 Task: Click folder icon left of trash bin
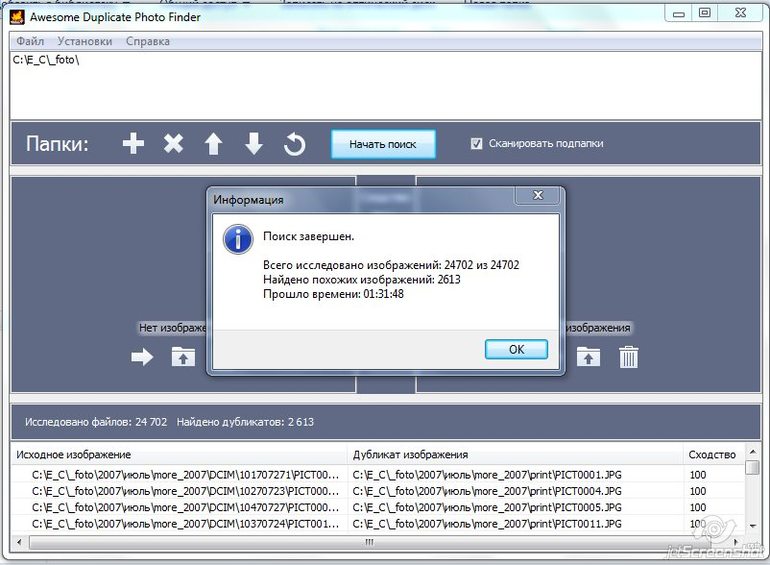pyautogui.click(x=588, y=357)
